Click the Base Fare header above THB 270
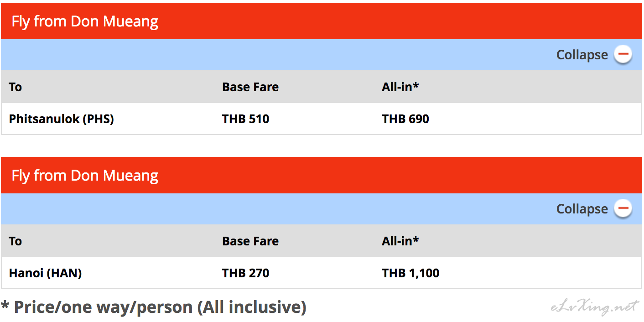The width and height of the screenshot is (644, 322). [x=250, y=241]
